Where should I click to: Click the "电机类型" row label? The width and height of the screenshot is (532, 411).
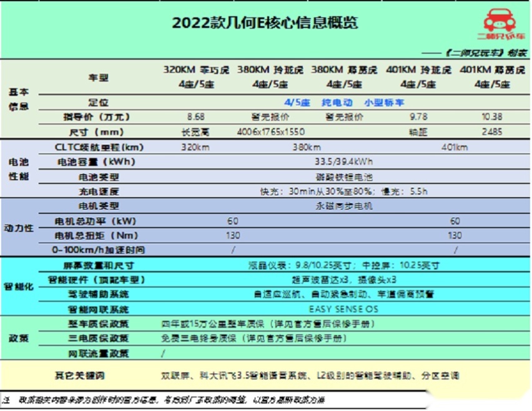tap(99, 206)
